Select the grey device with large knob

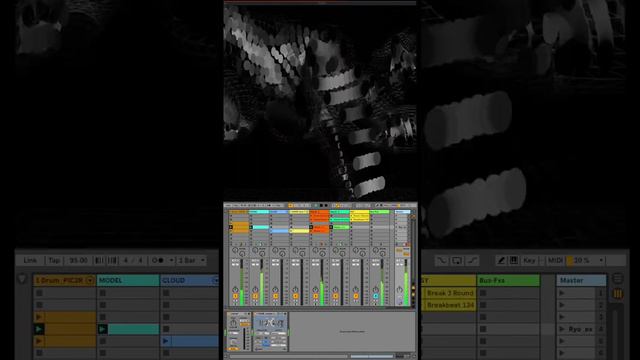click(239, 331)
